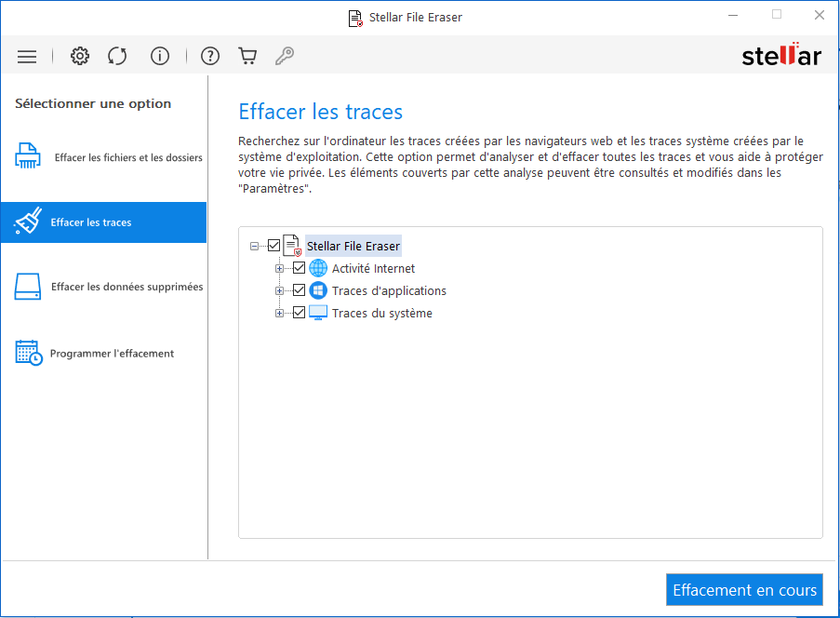Uncheck the Activité Internet checkbox
This screenshot has width=840, height=618.
[299, 268]
